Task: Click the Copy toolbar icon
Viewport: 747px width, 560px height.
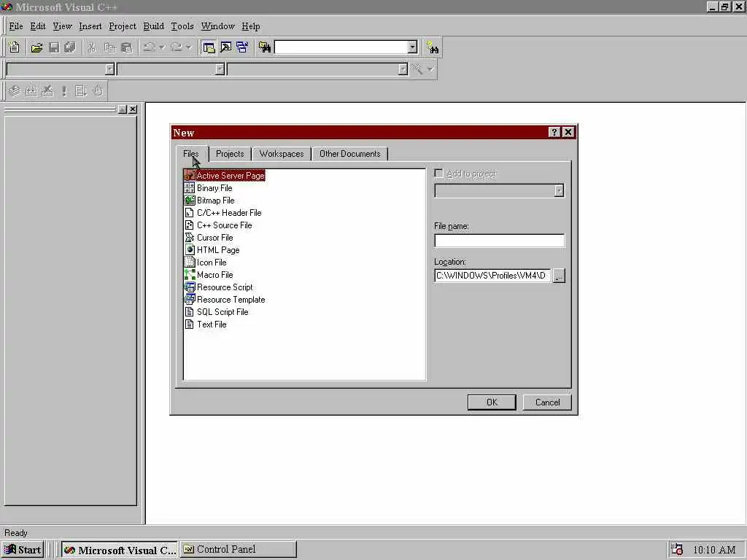Action: 109,47
